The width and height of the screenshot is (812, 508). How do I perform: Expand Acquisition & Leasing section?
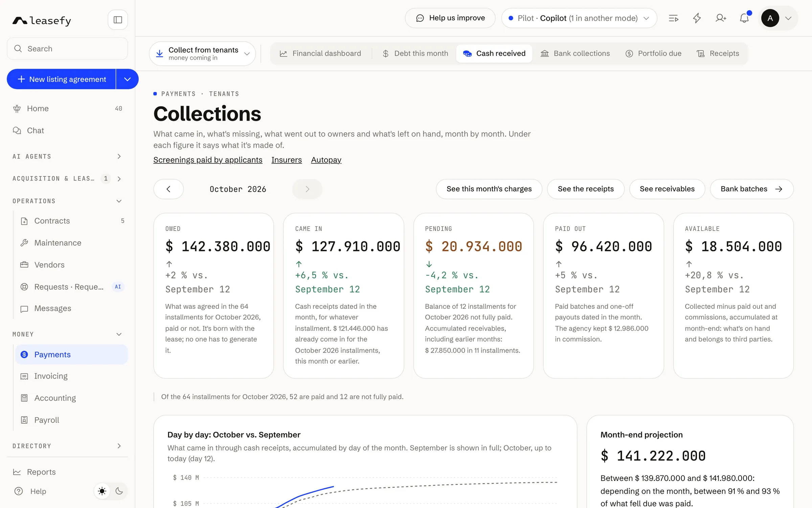(x=67, y=178)
